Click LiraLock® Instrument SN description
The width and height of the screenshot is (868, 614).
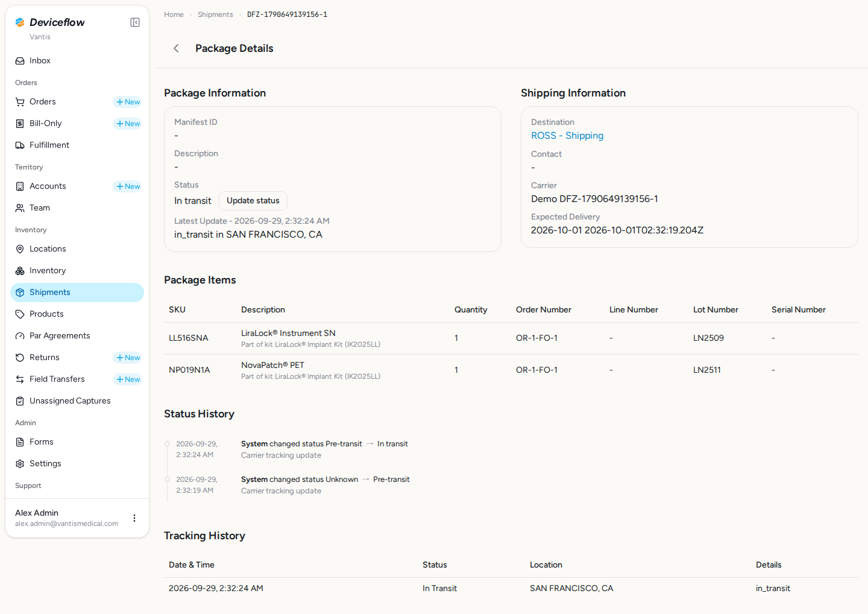(x=288, y=333)
